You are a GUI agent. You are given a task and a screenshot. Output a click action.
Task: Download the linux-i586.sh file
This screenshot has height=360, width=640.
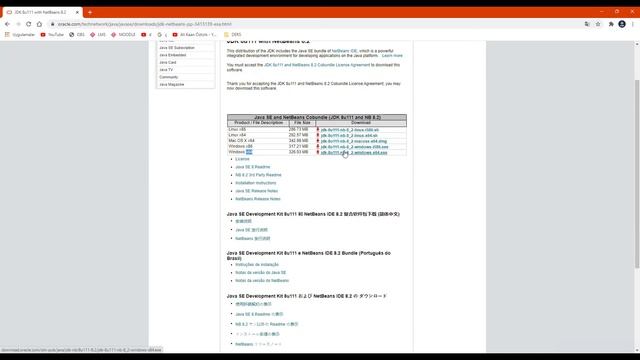[x=350, y=130]
